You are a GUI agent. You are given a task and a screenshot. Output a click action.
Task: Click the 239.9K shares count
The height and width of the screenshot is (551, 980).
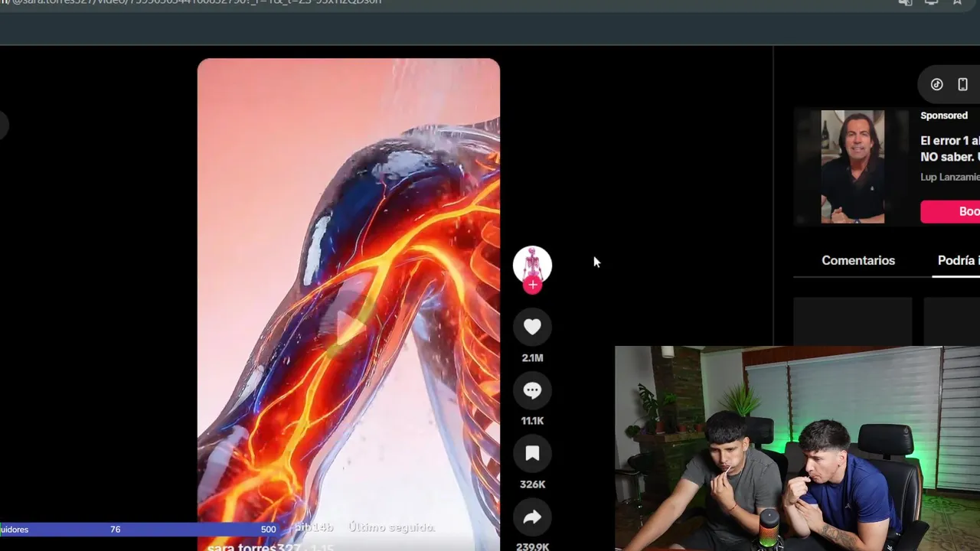point(532,546)
